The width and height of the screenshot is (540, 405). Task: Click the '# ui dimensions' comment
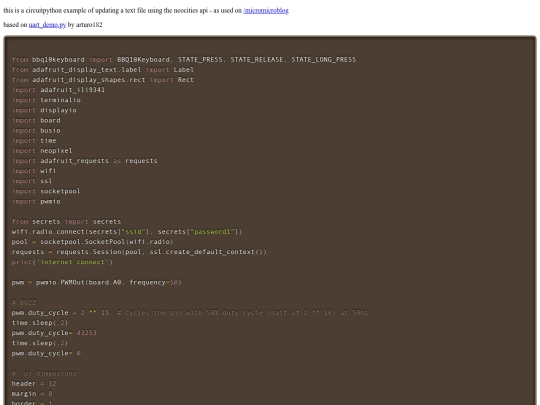[44, 374]
